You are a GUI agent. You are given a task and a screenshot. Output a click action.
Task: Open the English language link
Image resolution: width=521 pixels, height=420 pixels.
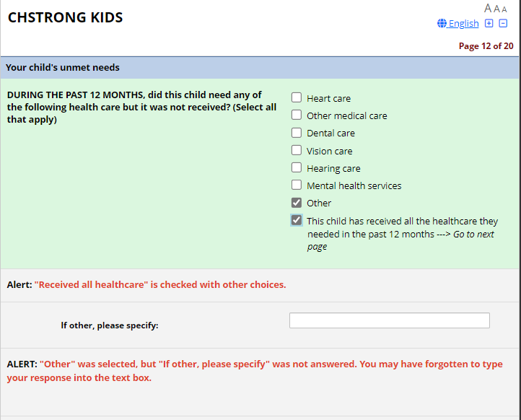coord(463,24)
